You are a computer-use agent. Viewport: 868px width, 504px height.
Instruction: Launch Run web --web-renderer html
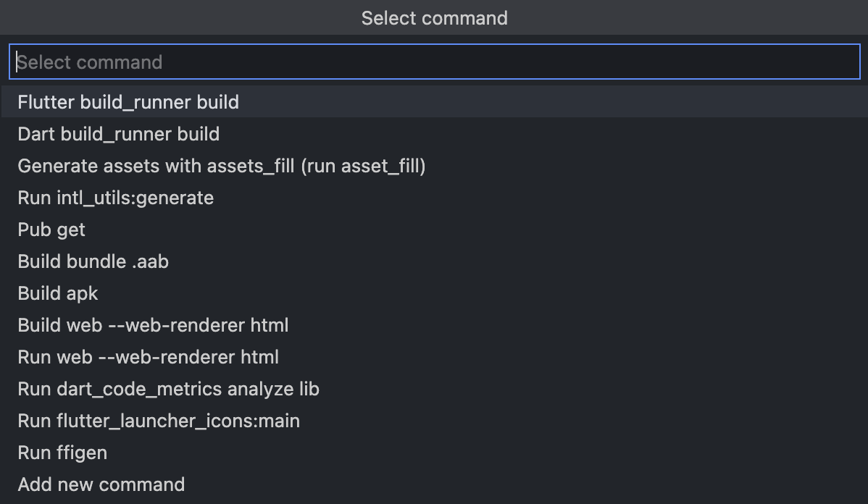pos(149,357)
